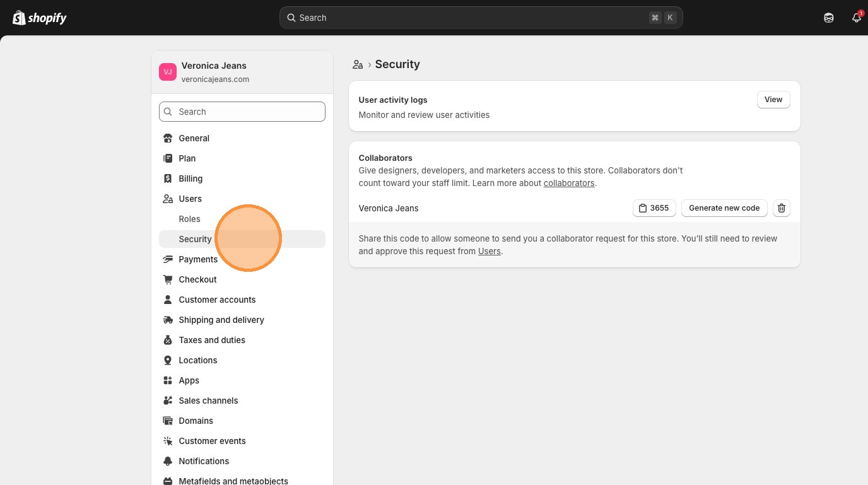This screenshot has height=485, width=868.
Task: Click the Checkout cart icon
Action: tap(168, 279)
